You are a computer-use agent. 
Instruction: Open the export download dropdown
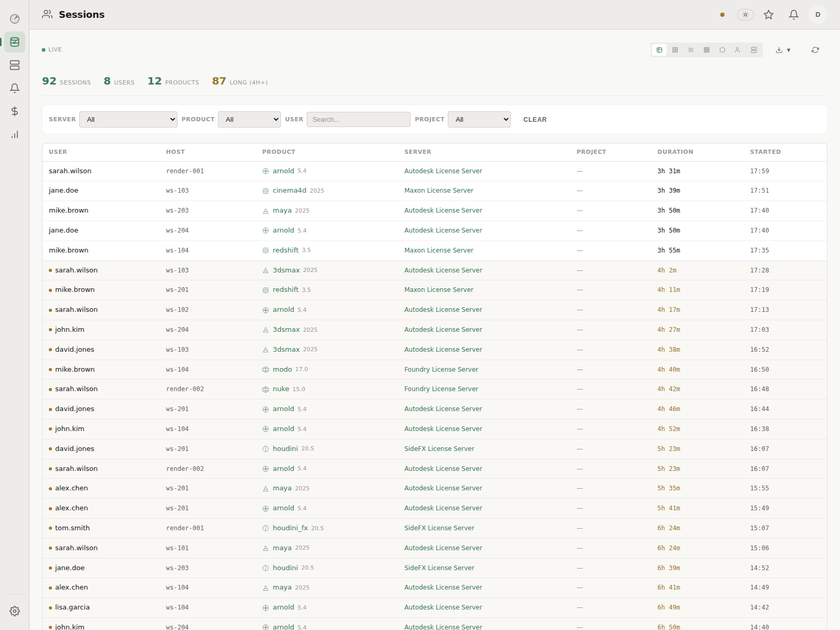pos(783,50)
